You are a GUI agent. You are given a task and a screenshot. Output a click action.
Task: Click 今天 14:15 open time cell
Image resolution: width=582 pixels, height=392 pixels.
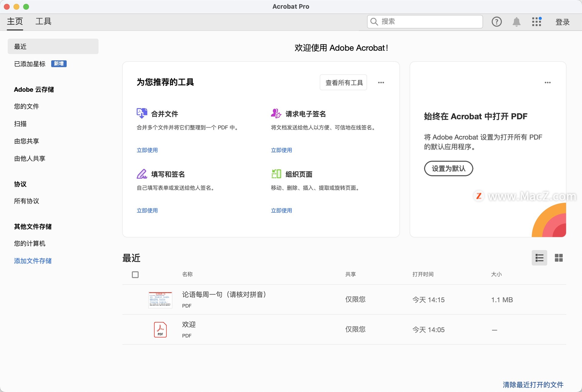(x=428, y=300)
